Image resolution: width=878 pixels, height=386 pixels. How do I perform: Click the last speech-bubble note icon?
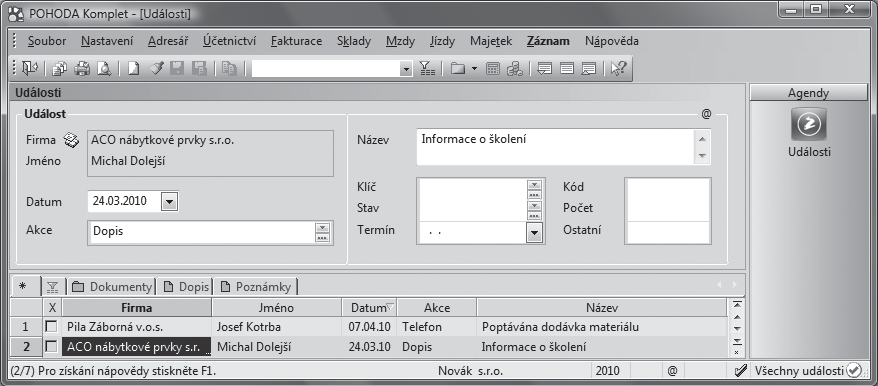(x=589, y=68)
